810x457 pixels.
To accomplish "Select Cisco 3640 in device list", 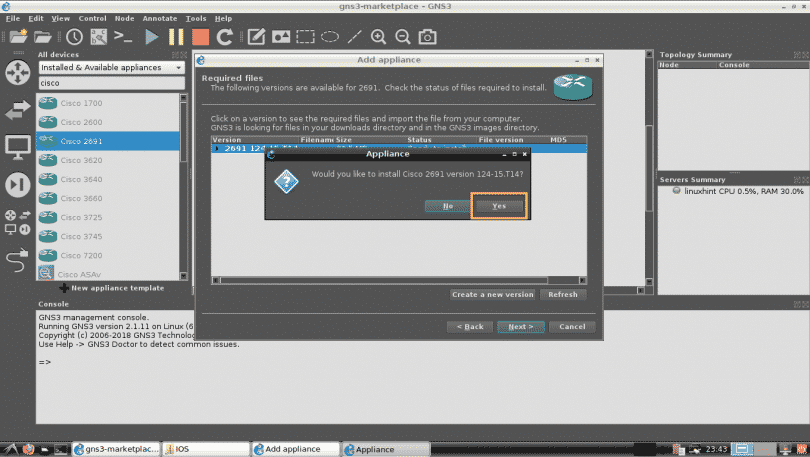I will point(108,179).
